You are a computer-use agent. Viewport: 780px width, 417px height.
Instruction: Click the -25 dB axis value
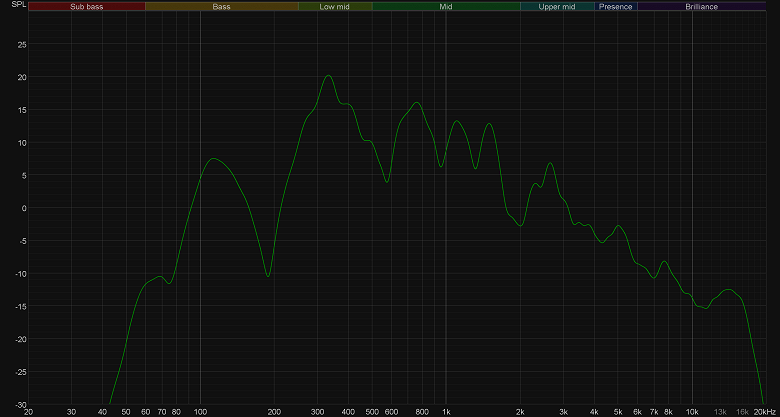pos(21,372)
